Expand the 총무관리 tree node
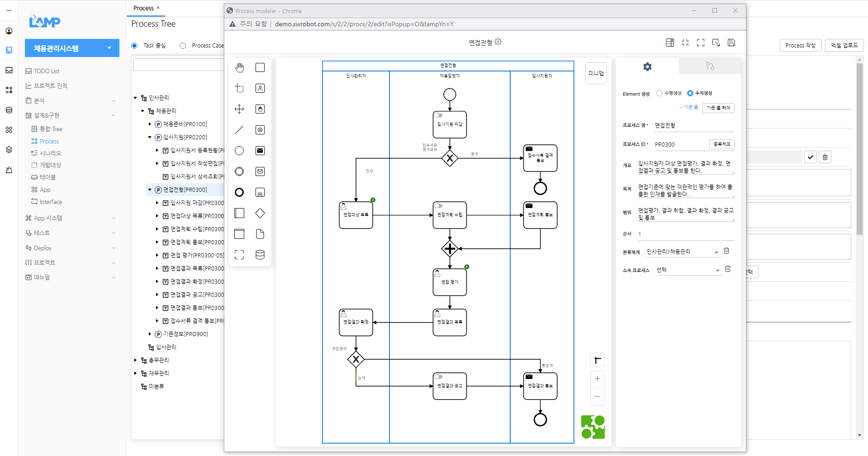Image resolution: width=868 pixels, height=456 pixels. coord(135,360)
